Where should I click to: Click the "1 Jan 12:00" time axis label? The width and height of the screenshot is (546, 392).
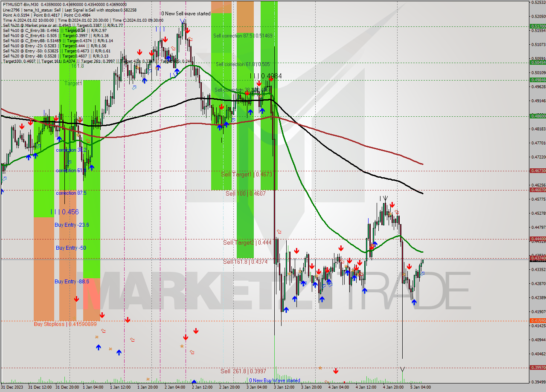tap(121, 387)
